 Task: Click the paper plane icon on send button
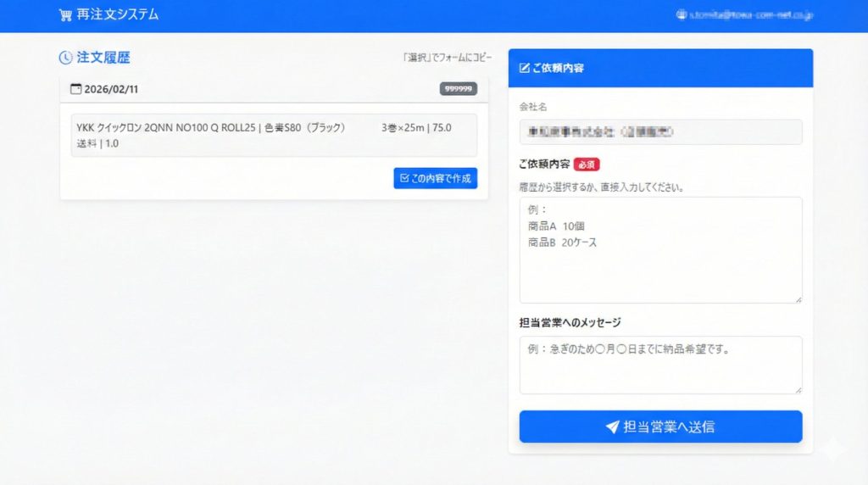pyautogui.click(x=612, y=426)
